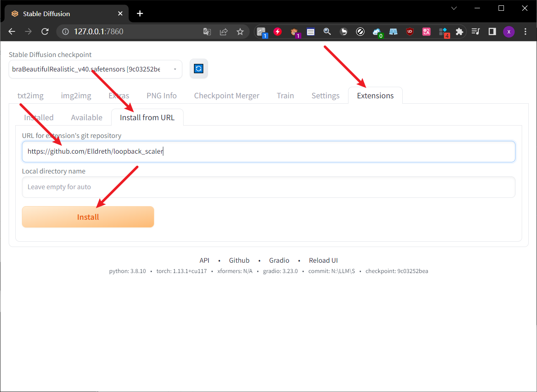Open the purple X profile avatar

click(509, 31)
